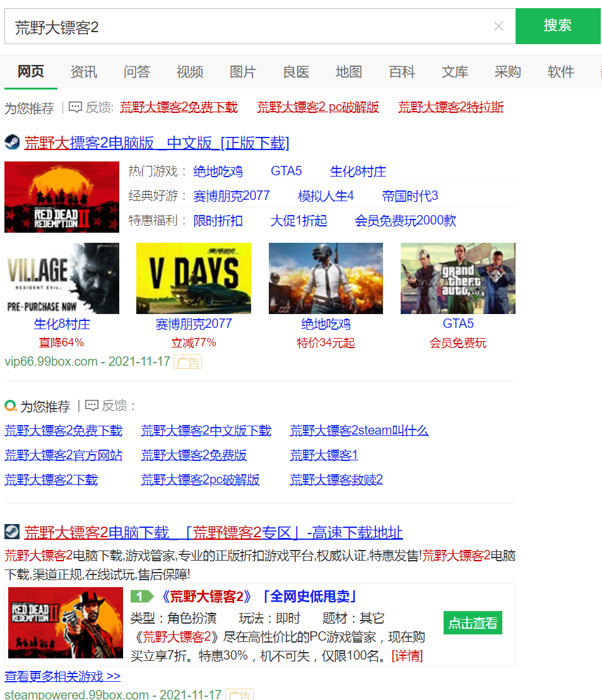Open 《荒野大镖客2》「全网史低甩卖」 heading
Image resolution: width=602 pixels, height=700 pixels.
point(259,597)
